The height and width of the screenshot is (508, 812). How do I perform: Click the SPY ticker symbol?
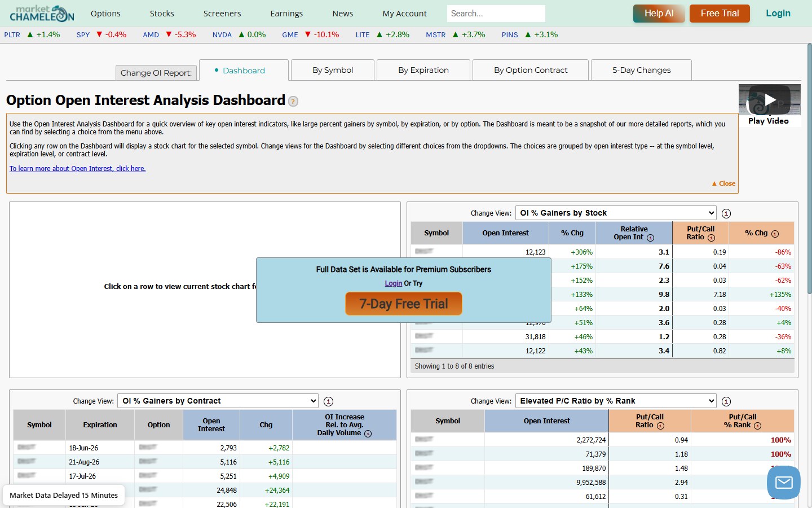pos(83,34)
